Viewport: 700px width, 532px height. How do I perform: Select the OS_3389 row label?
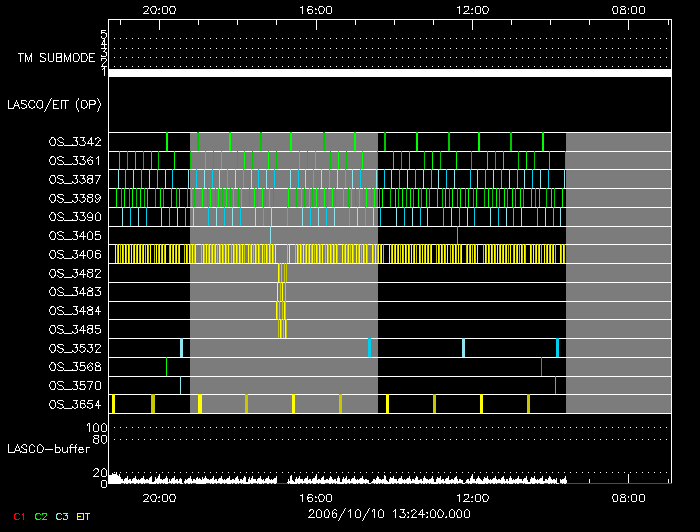pos(74,199)
